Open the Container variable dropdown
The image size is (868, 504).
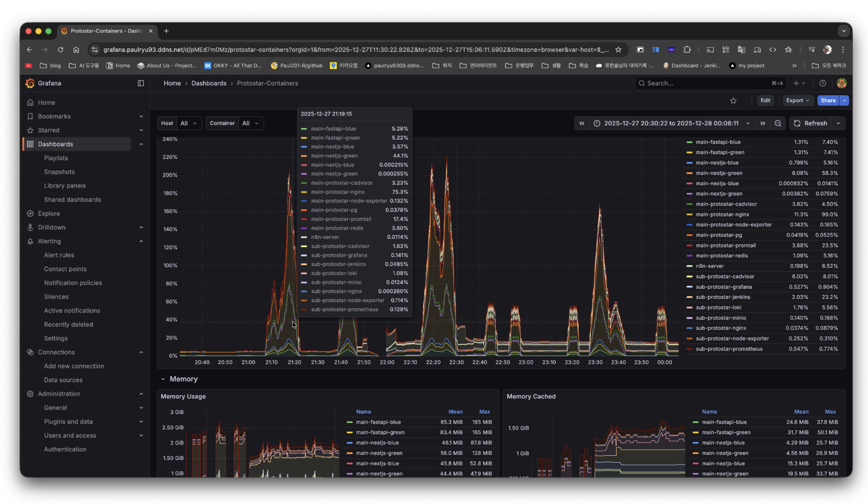pos(250,123)
